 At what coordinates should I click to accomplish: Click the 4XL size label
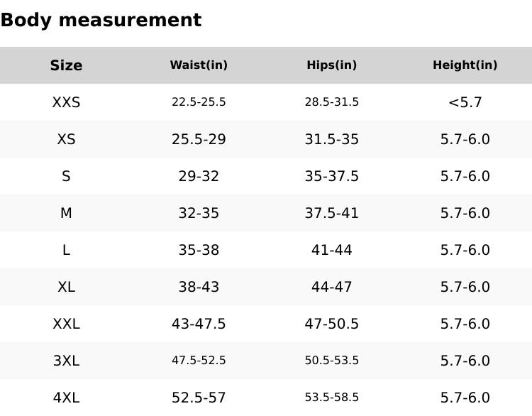[66, 398]
